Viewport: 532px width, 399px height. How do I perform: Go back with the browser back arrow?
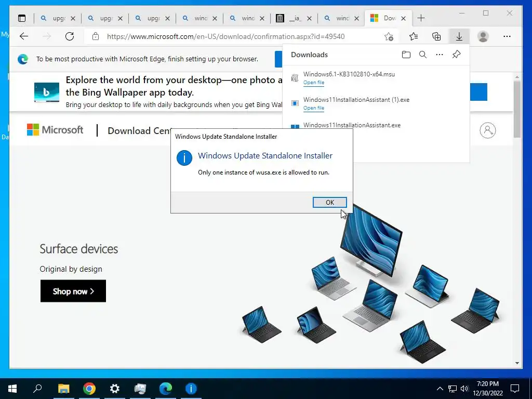(x=24, y=36)
